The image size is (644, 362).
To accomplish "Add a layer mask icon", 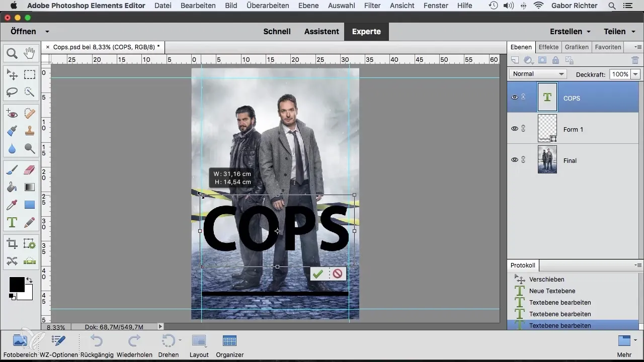I will 542,60.
